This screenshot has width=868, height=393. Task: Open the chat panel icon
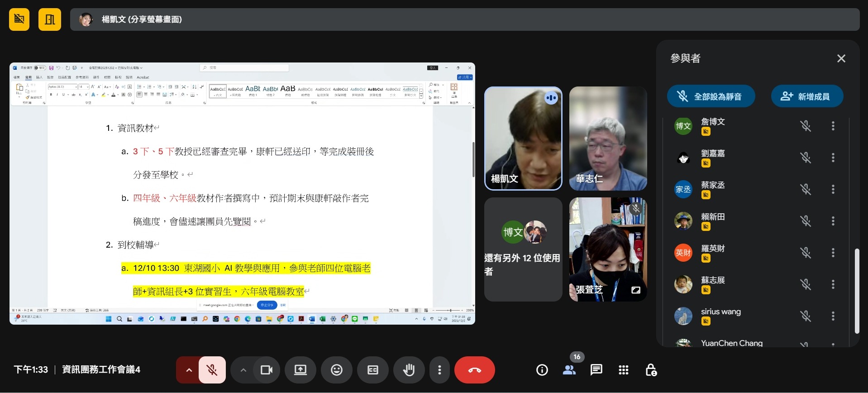[596, 370]
